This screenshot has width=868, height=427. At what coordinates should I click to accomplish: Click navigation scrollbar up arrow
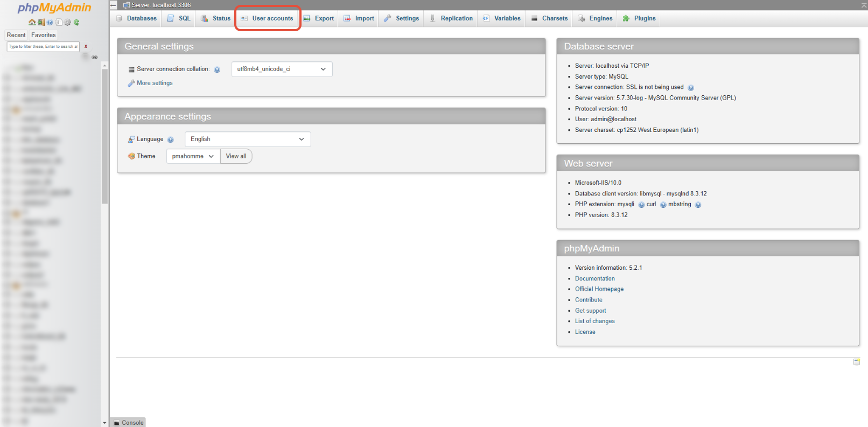click(x=104, y=65)
